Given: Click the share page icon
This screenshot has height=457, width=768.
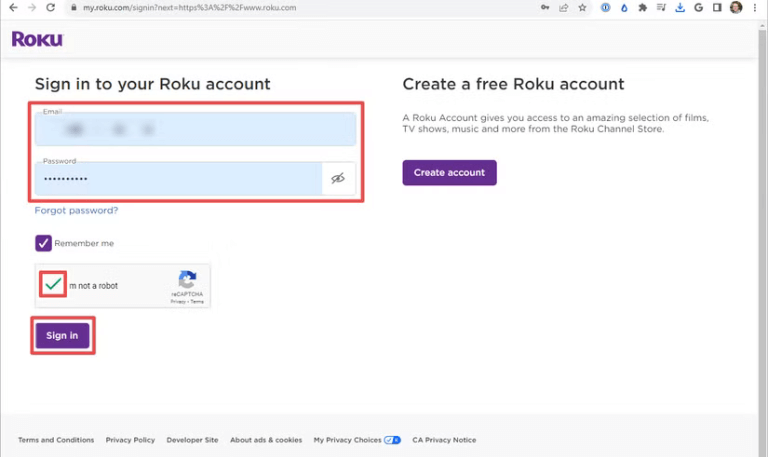Looking at the screenshot, I should pyautogui.click(x=564, y=8).
